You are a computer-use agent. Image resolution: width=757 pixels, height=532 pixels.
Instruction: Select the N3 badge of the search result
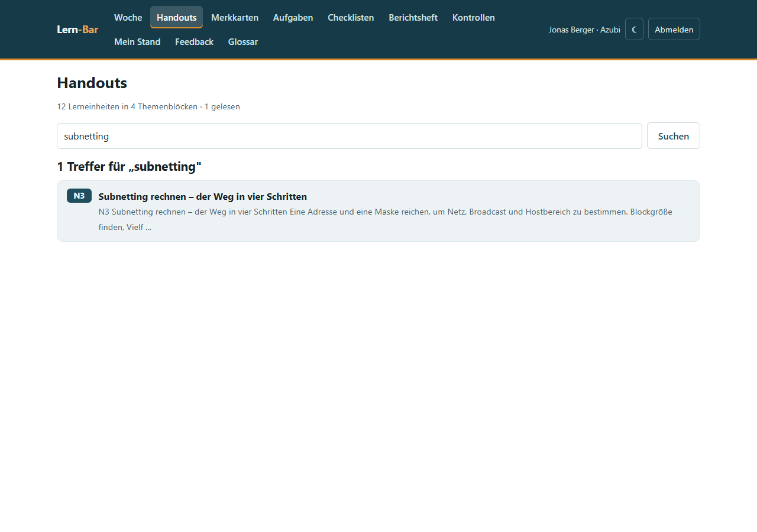(x=79, y=196)
